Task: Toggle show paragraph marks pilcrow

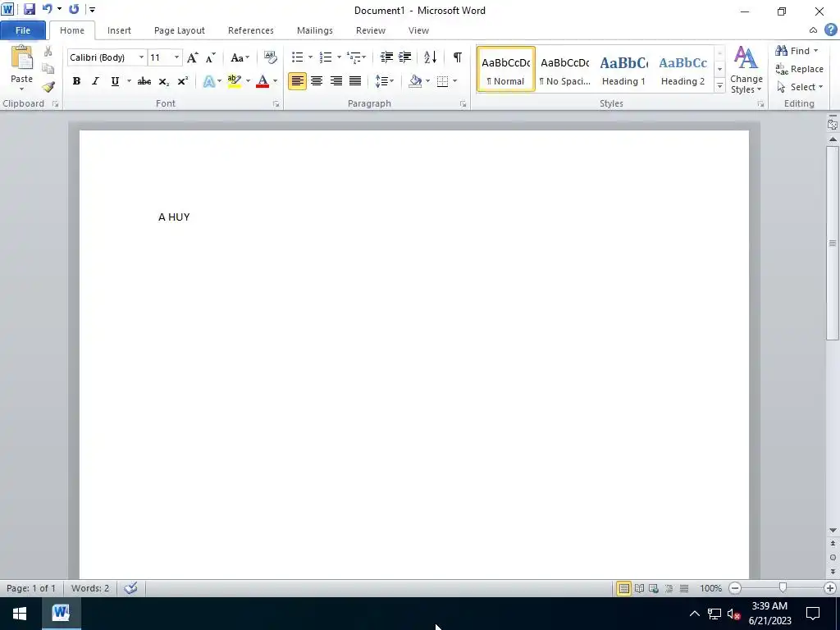Action: [458, 57]
